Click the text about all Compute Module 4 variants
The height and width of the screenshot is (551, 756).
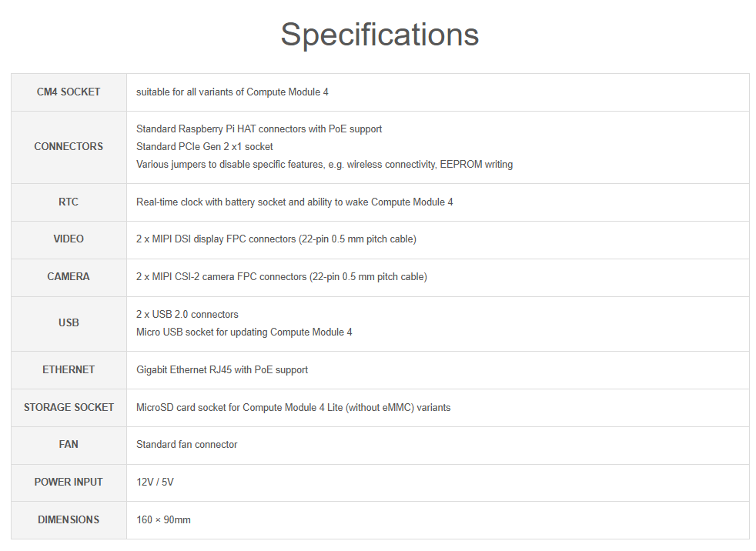[x=232, y=92]
